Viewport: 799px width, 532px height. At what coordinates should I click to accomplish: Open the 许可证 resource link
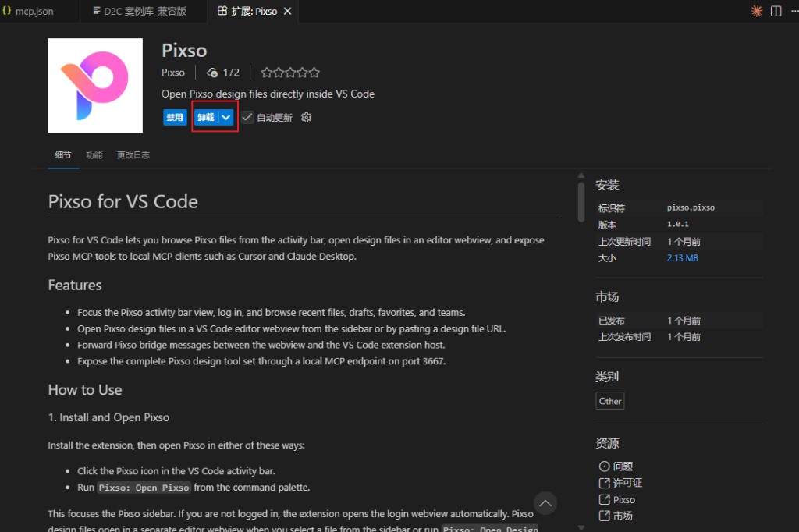(620, 483)
